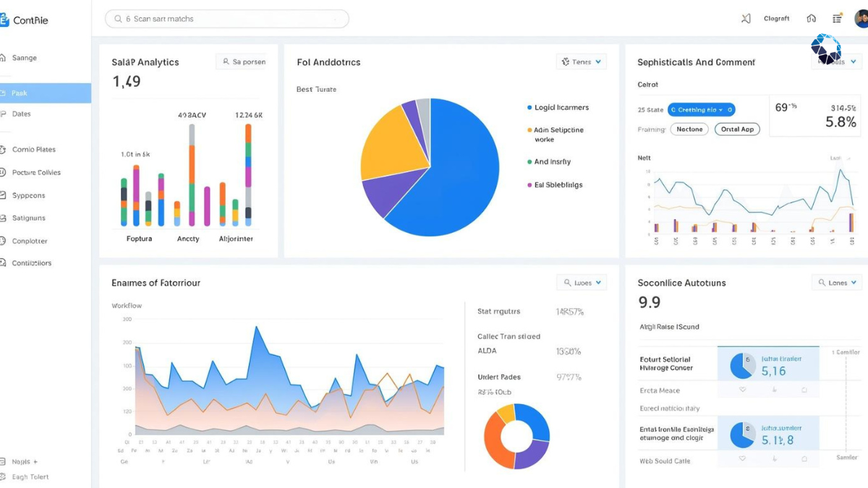The width and height of the screenshot is (868, 488).
Task: Click the Scan sart matchs search field
Action: [x=227, y=19]
